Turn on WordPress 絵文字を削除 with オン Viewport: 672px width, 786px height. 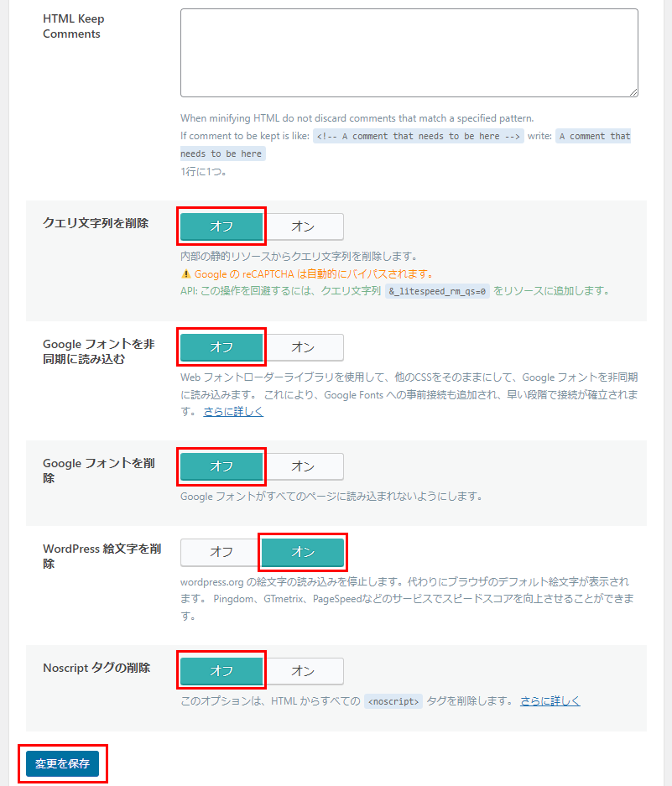pyautogui.click(x=303, y=552)
